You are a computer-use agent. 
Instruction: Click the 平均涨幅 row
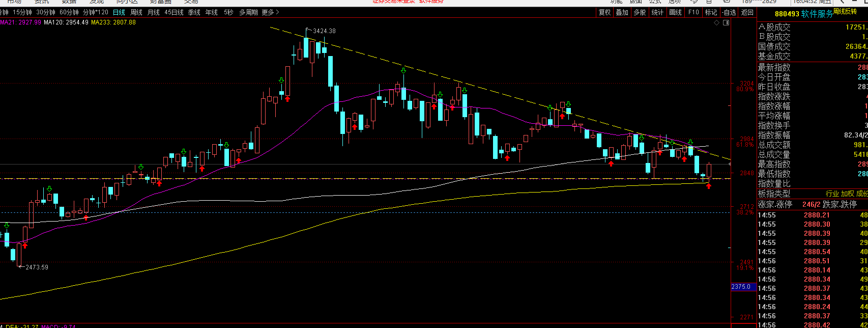pos(813,116)
